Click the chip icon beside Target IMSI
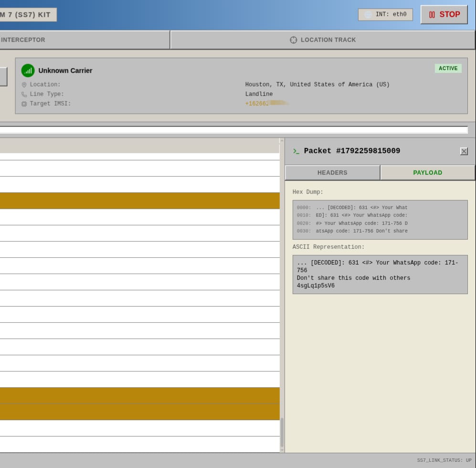The image size is (476, 468). [x=24, y=104]
